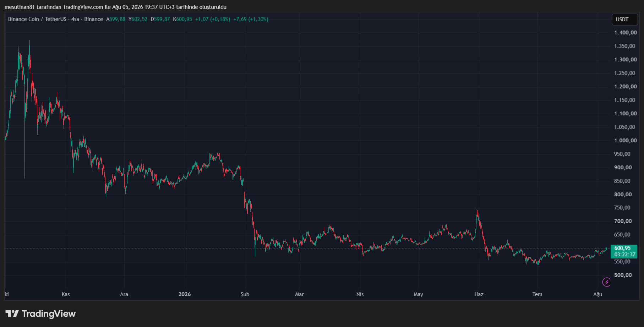Select the 2026 year label on time axis
The image size is (644, 327).
(185, 294)
